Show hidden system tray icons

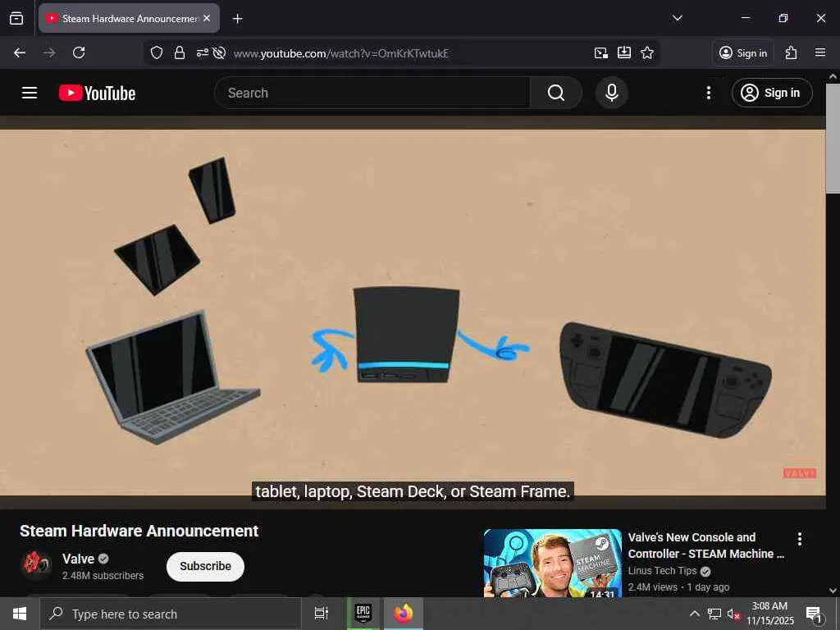(x=694, y=614)
